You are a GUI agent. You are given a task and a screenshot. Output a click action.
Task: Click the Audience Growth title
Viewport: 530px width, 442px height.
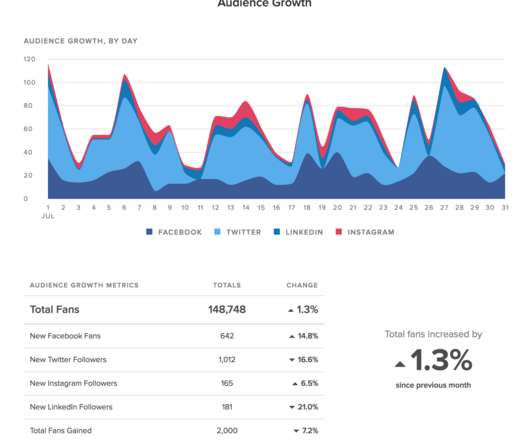pos(264,3)
